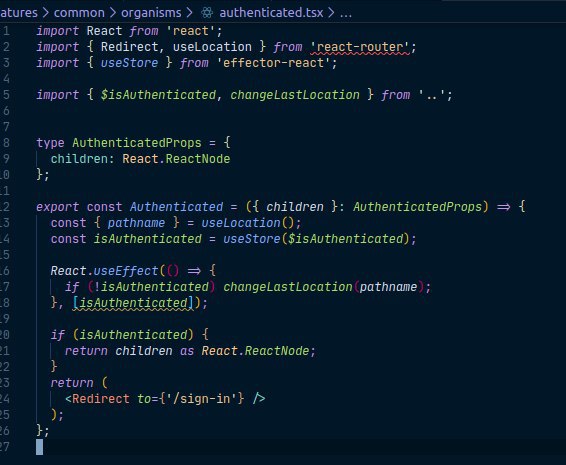Click 'react' string on line 1
This screenshot has height=465, width=566.
tap(191, 31)
